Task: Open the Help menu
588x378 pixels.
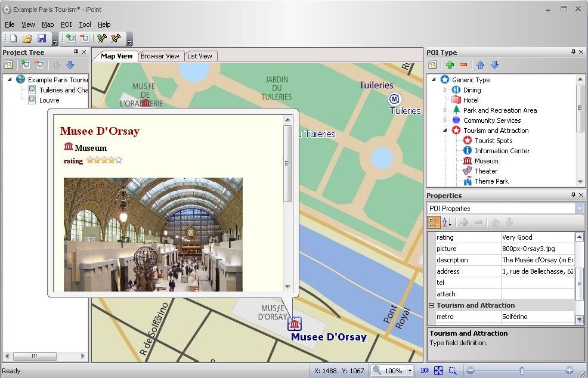Action: (x=104, y=24)
